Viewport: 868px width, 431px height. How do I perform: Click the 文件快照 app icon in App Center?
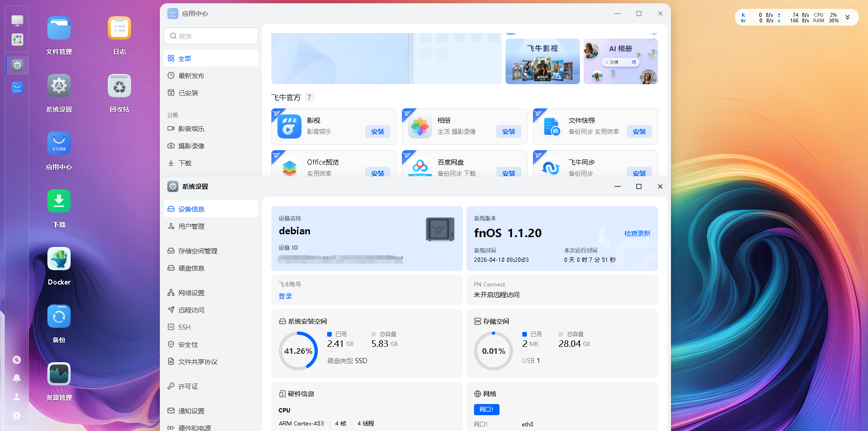[551, 126]
